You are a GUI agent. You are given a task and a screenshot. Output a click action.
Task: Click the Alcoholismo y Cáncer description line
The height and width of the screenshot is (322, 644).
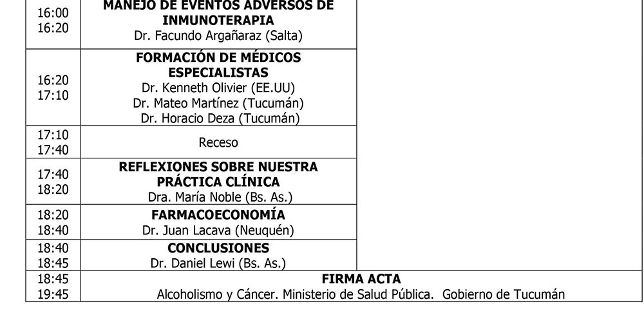pyautogui.click(x=361, y=294)
